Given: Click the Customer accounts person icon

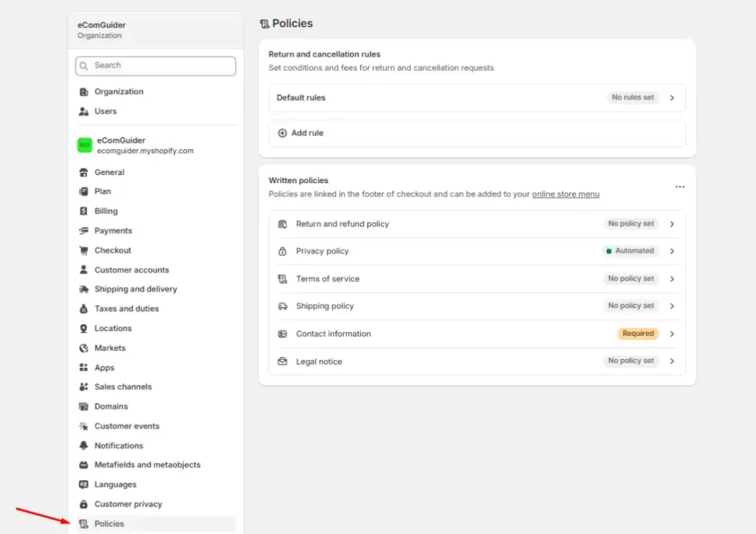Looking at the screenshot, I should click(84, 270).
